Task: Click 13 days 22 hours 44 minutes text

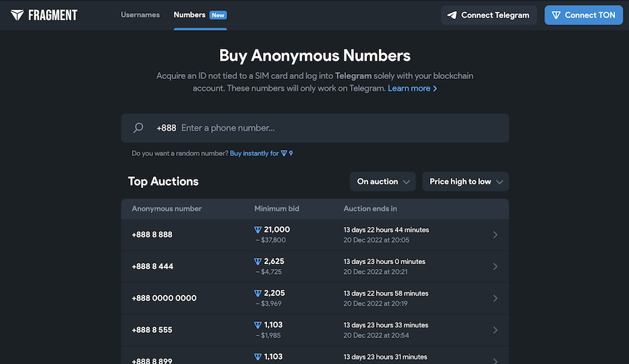Action: [x=386, y=230]
